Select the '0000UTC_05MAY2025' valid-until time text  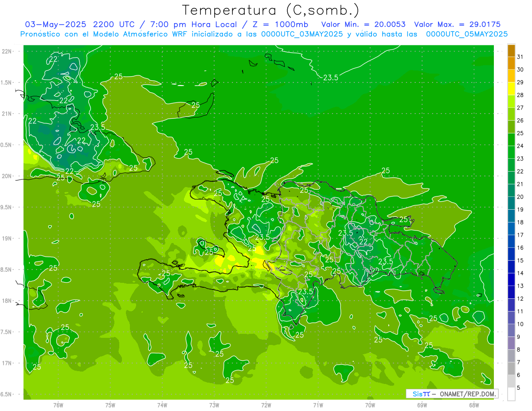pyautogui.click(x=467, y=34)
